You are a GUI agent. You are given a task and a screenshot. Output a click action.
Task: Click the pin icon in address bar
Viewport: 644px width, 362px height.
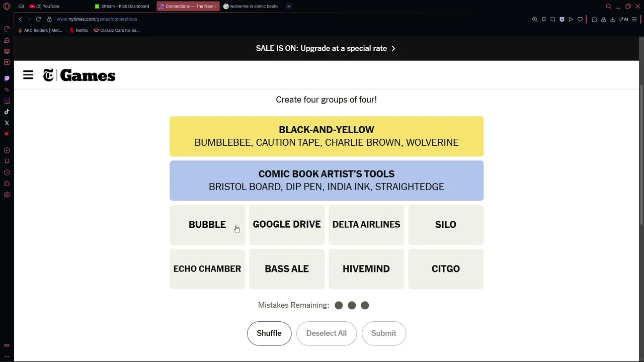[x=544, y=19]
